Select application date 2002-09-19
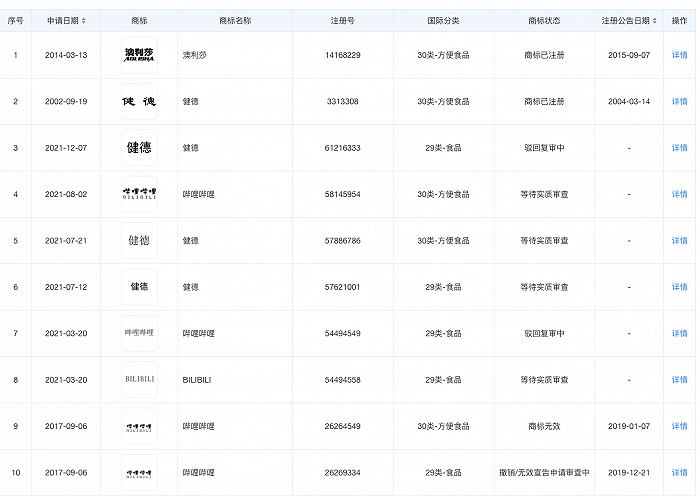 point(66,101)
